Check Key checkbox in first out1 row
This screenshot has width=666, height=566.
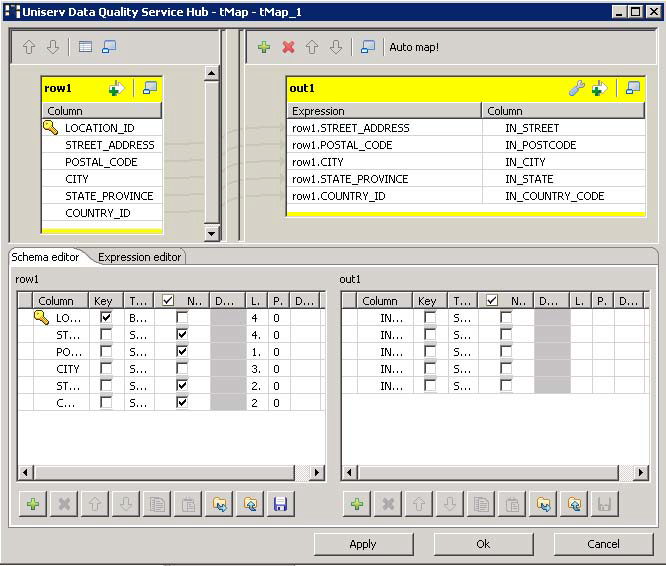click(x=429, y=317)
